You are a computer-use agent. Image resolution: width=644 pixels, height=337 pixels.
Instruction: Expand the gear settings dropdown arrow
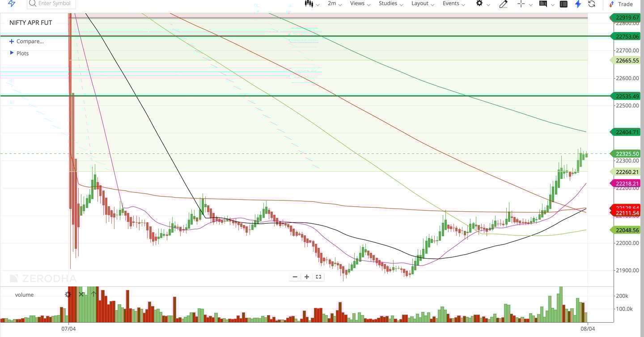click(488, 5)
